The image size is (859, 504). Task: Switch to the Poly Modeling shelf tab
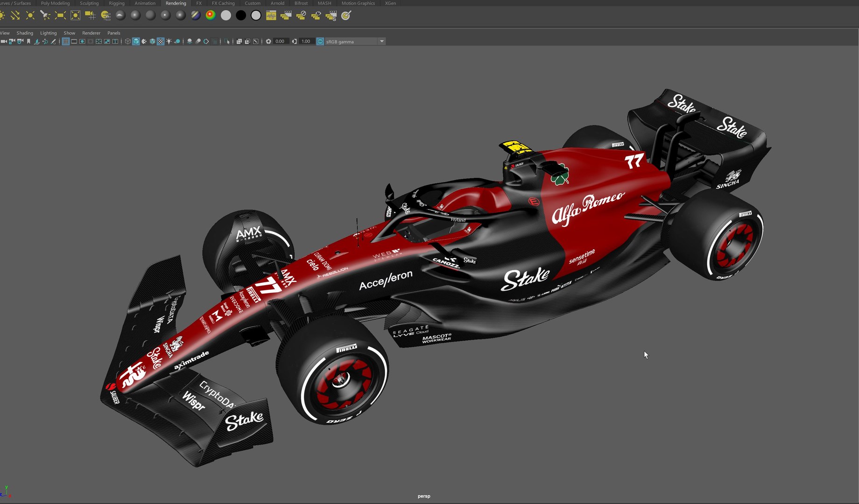[55, 3]
